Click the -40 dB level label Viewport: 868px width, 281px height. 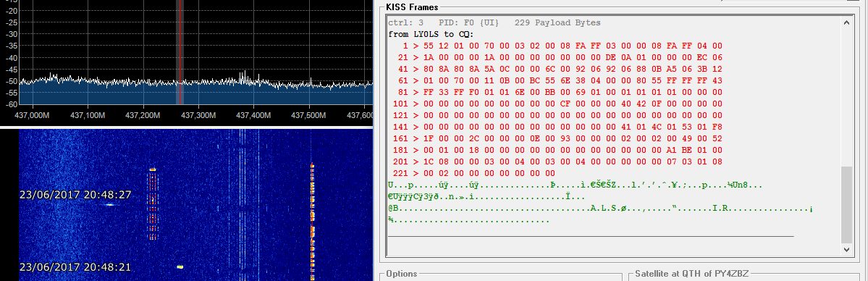(11, 58)
